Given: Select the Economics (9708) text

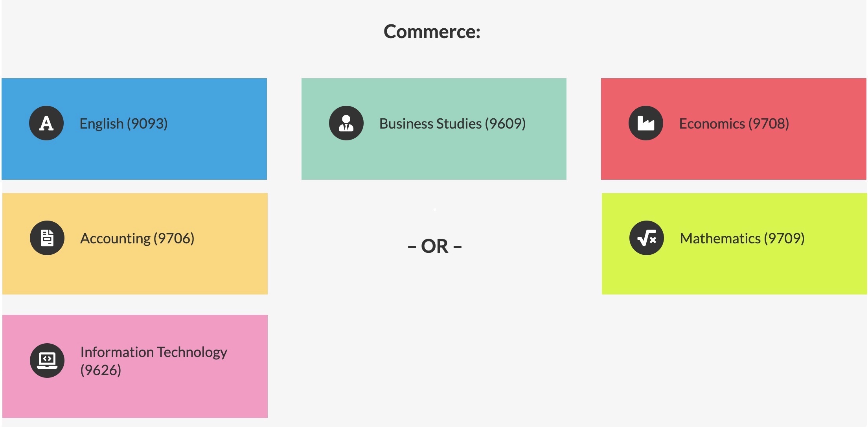Looking at the screenshot, I should coord(734,123).
